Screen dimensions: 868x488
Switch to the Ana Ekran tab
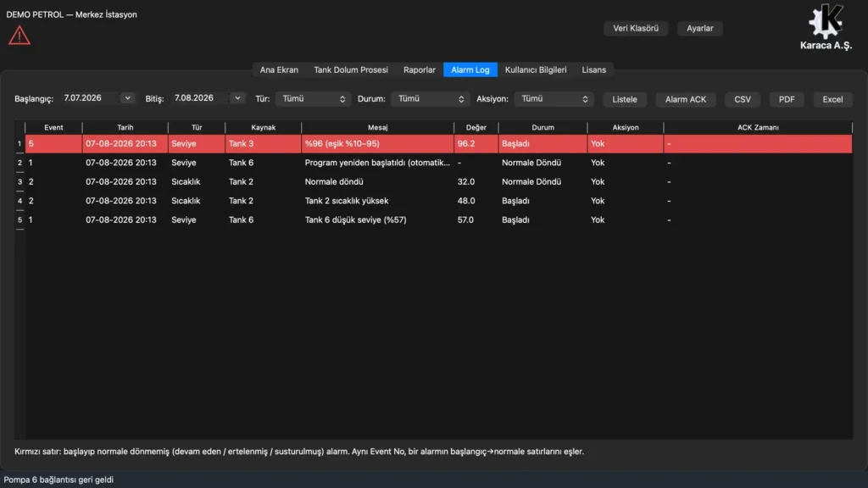[279, 69]
